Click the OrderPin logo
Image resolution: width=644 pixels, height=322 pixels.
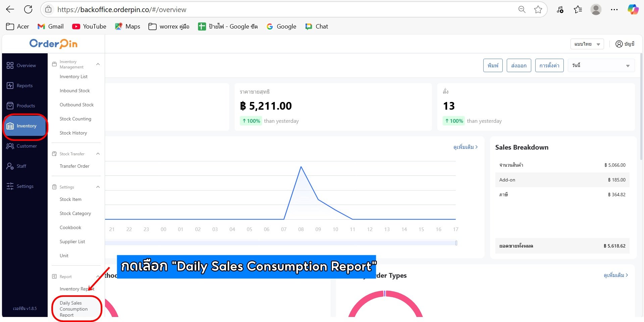click(x=53, y=44)
